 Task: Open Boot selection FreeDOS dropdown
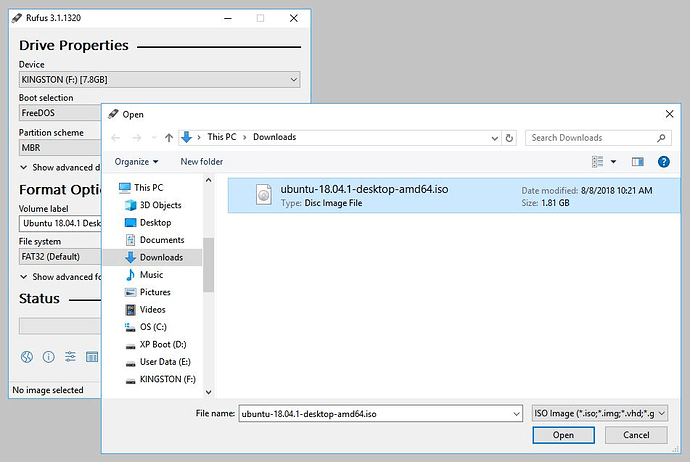tap(60, 113)
